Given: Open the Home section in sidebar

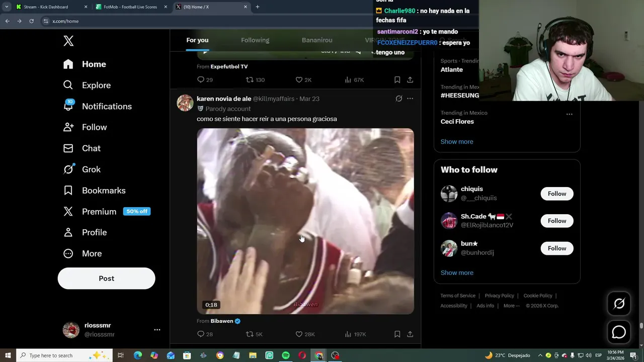Looking at the screenshot, I should pos(85,64).
